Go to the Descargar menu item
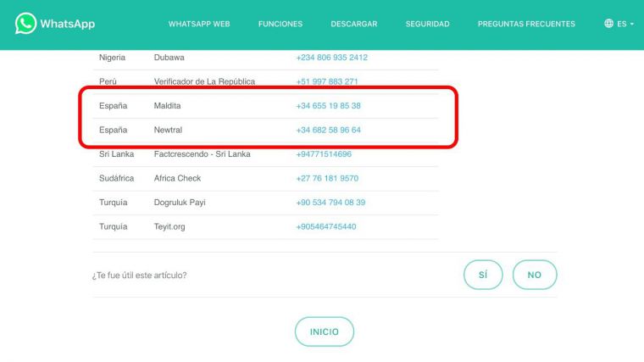The image size is (644, 362). click(354, 24)
